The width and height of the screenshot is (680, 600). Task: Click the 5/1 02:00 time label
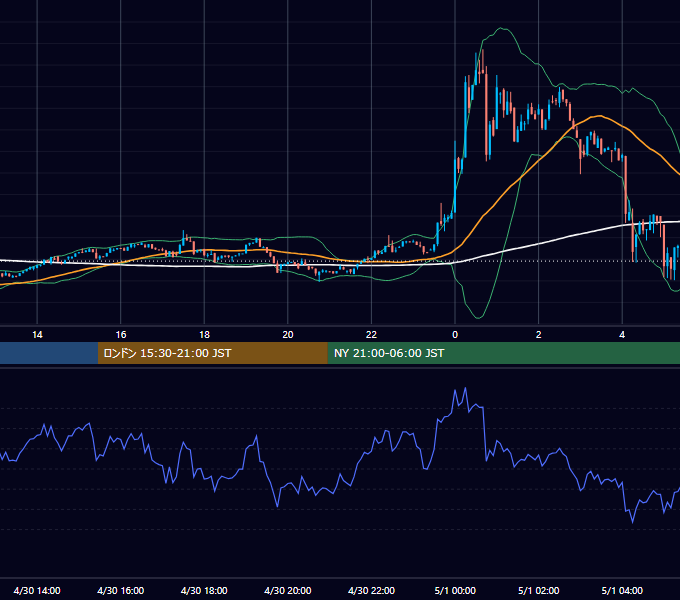click(539, 590)
